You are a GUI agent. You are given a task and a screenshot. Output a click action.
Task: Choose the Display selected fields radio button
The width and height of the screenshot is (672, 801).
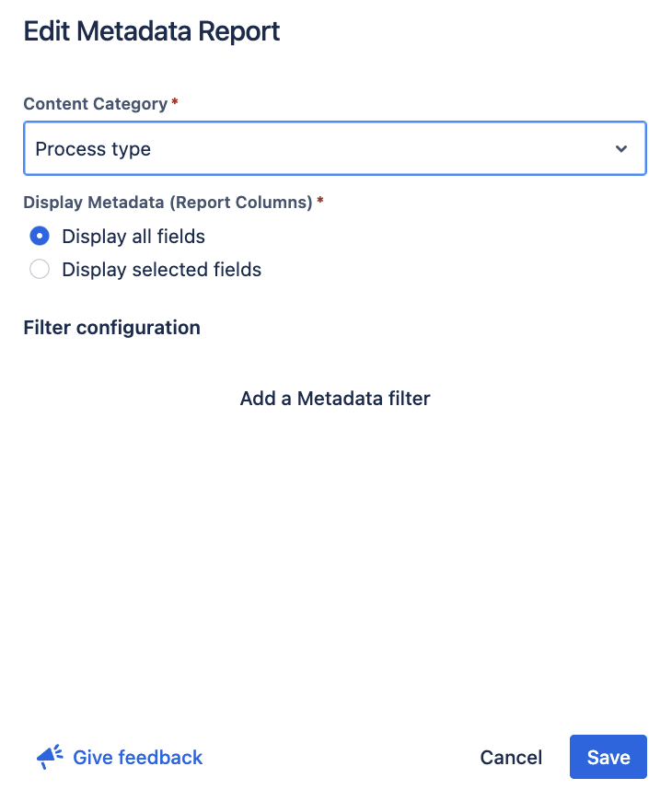[x=40, y=270]
